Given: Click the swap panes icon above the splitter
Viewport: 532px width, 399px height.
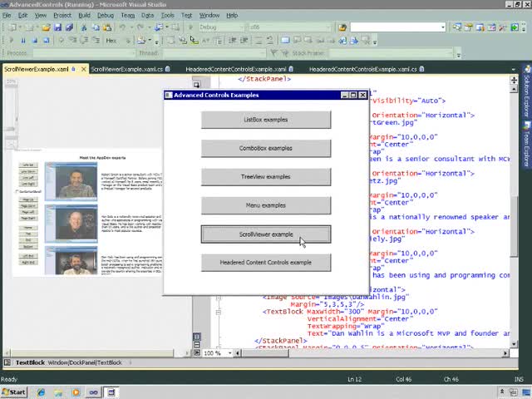Looking at the screenshot, I should [196, 85].
